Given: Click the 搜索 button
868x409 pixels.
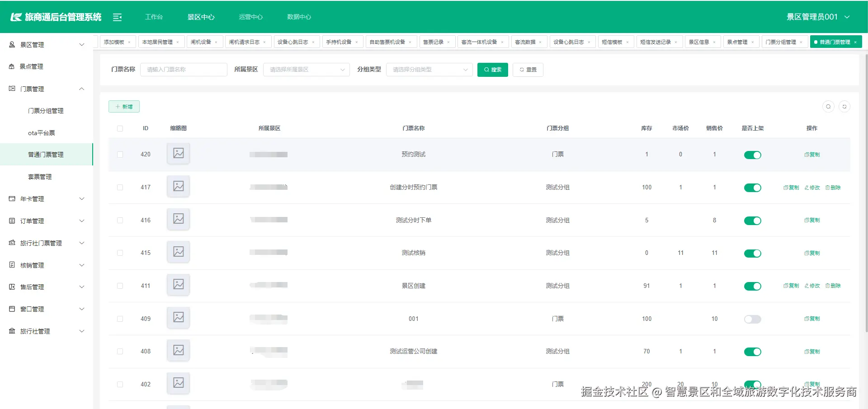Looking at the screenshot, I should pos(492,70).
